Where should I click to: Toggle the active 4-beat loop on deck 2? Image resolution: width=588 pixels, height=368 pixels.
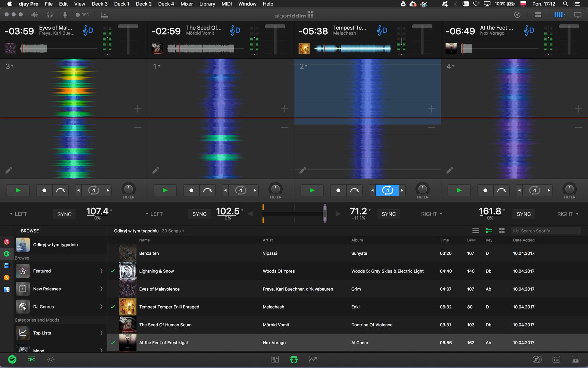[387, 190]
